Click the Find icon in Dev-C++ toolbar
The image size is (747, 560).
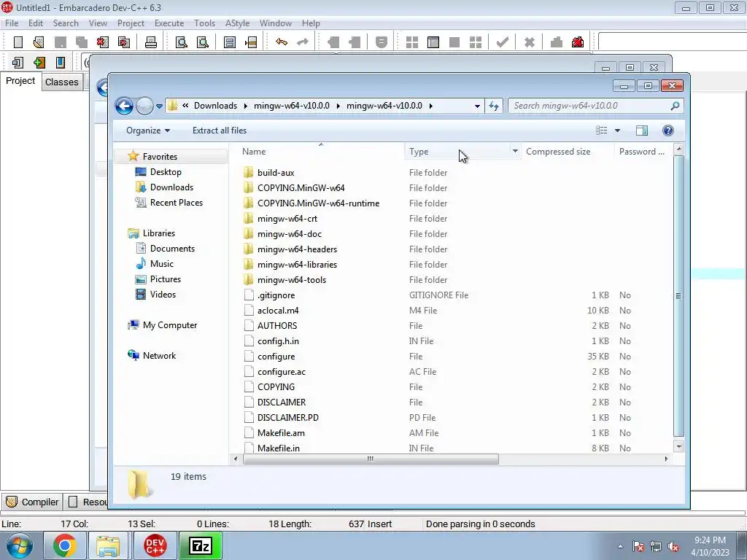(x=182, y=42)
